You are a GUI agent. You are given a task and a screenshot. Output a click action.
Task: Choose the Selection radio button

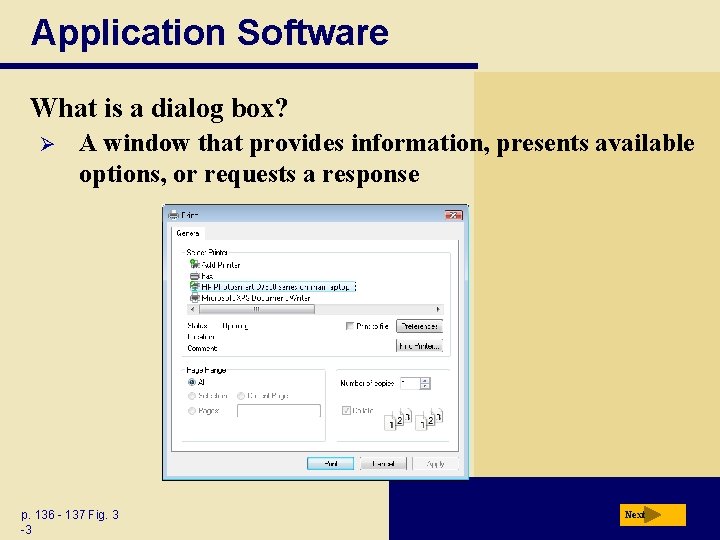(192, 396)
